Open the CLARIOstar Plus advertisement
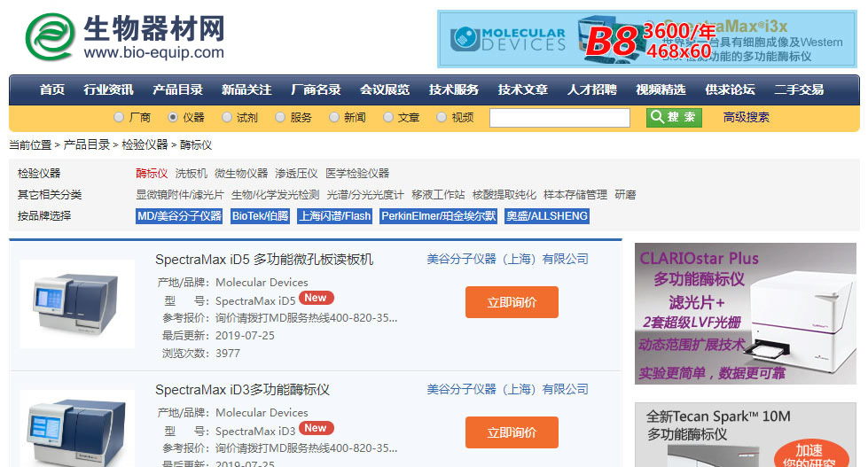The image size is (868, 467). click(747, 314)
